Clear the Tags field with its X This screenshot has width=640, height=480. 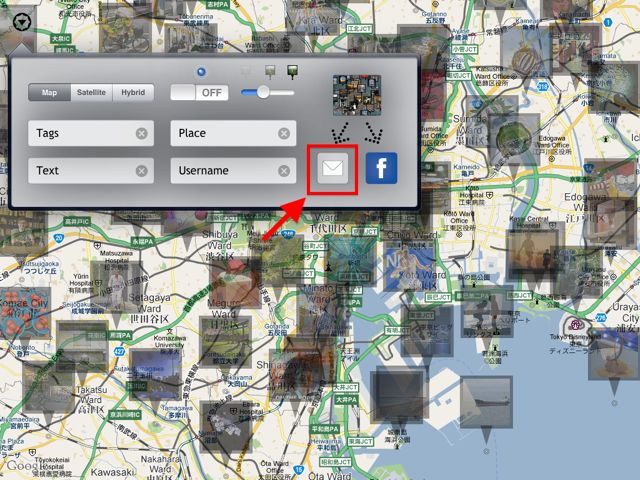pyautogui.click(x=142, y=133)
